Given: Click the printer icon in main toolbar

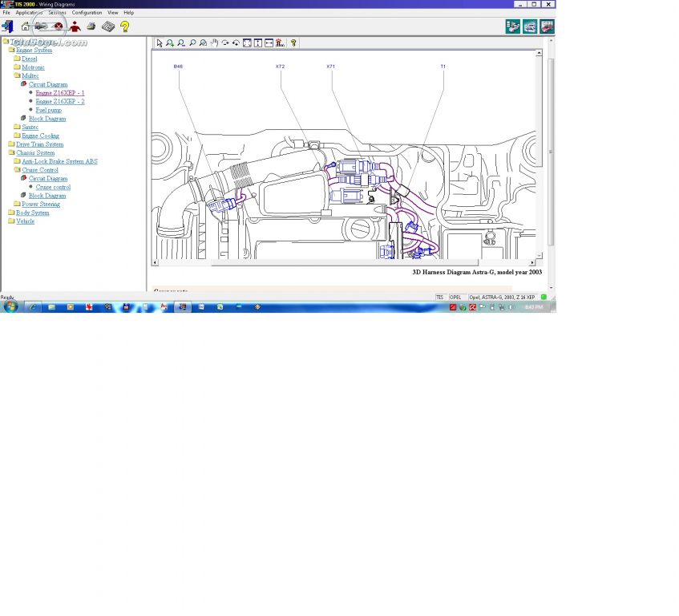Looking at the screenshot, I should click(91, 26).
